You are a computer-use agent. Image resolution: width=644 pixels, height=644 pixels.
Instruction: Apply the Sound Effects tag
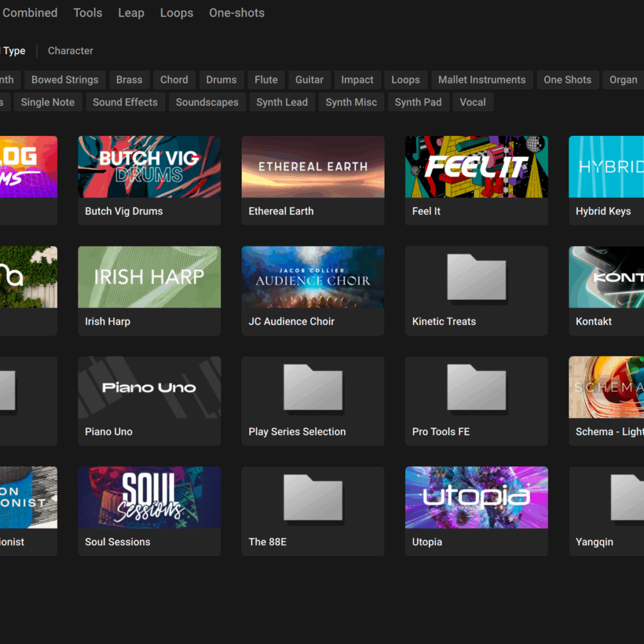tap(125, 103)
